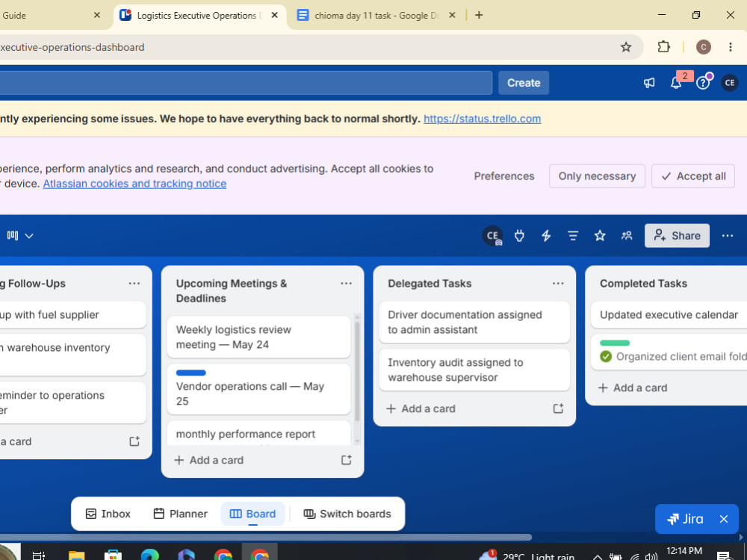Click the Share button
The width and height of the screenshot is (747, 560).
coord(677,236)
